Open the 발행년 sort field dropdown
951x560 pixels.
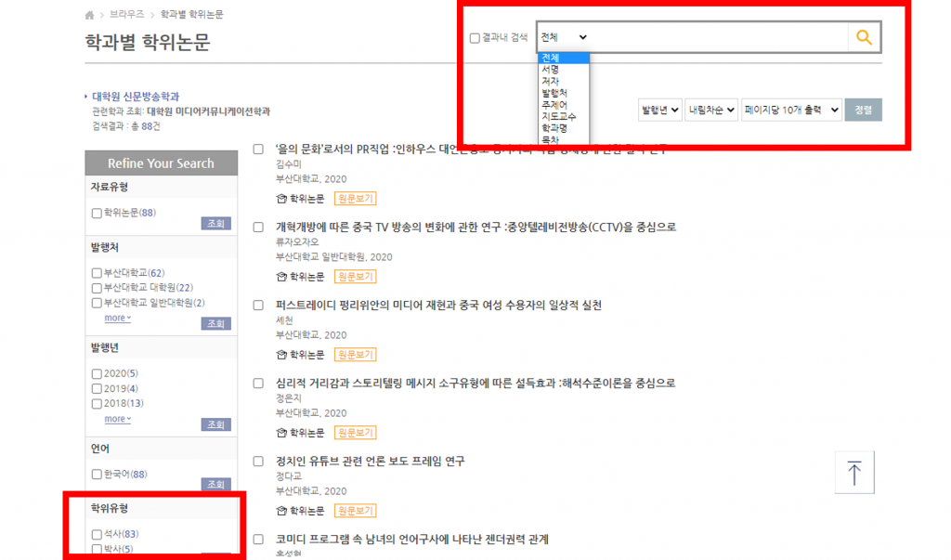click(660, 111)
